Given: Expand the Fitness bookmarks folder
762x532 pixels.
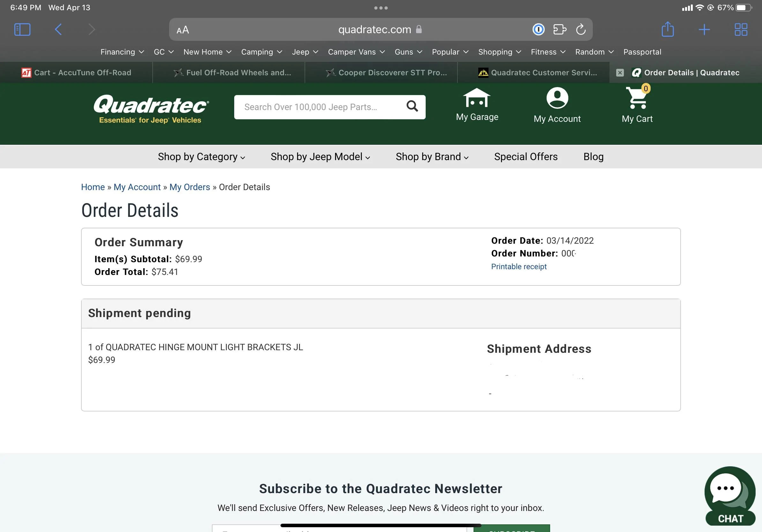Looking at the screenshot, I should click(x=548, y=52).
